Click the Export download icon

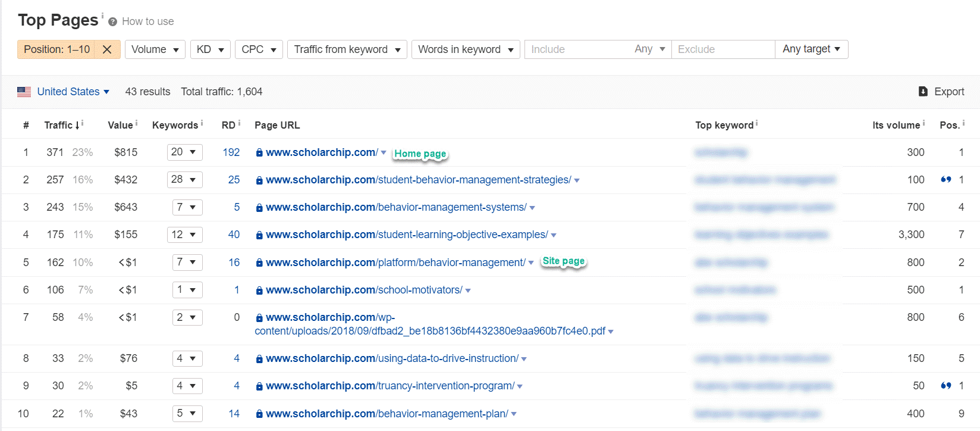pos(923,92)
